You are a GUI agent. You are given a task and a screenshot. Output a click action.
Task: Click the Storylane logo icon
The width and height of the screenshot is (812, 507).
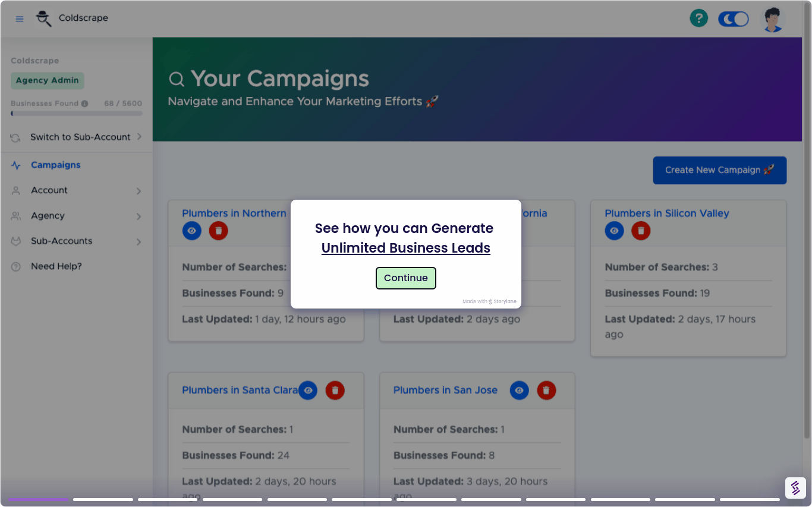click(795, 487)
